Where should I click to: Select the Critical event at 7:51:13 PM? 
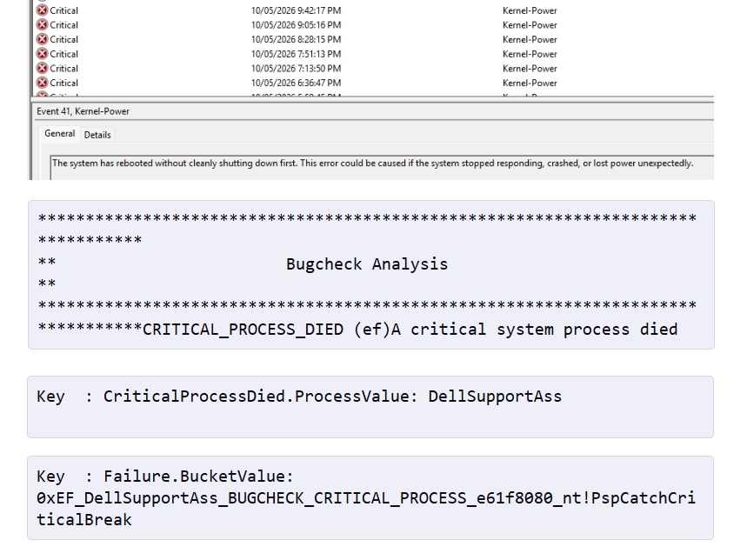point(374,54)
